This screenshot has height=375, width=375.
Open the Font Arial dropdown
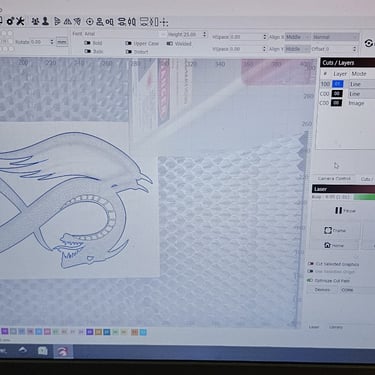tap(124, 34)
